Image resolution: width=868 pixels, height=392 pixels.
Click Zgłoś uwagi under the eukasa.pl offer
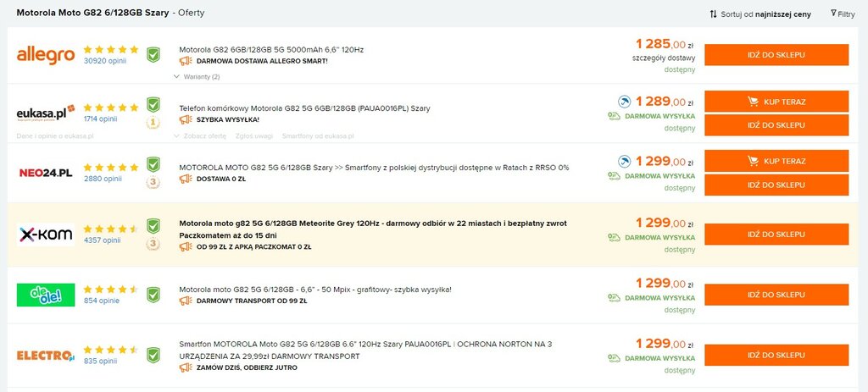(254, 136)
